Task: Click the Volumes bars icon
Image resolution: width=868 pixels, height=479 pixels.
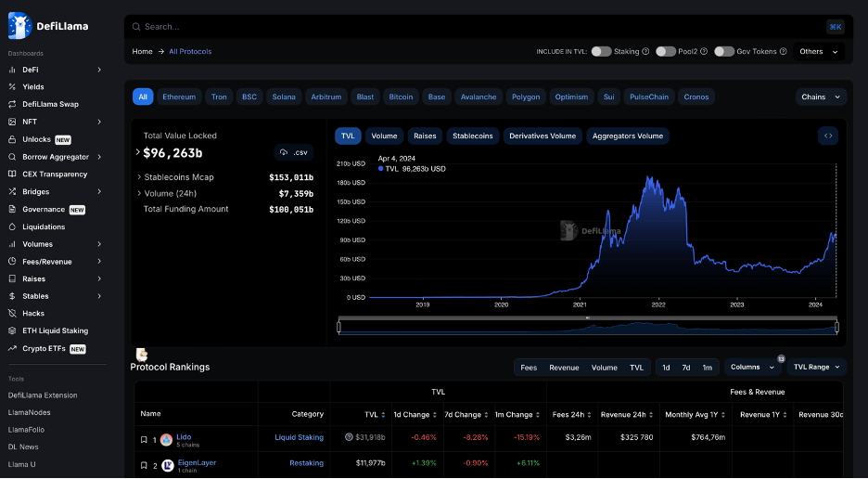Action: click(x=12, y=244)
